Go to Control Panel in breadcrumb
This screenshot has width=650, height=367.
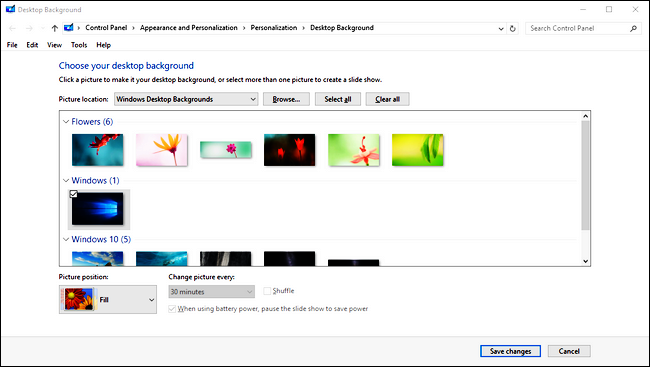click(x=106, y=28)
